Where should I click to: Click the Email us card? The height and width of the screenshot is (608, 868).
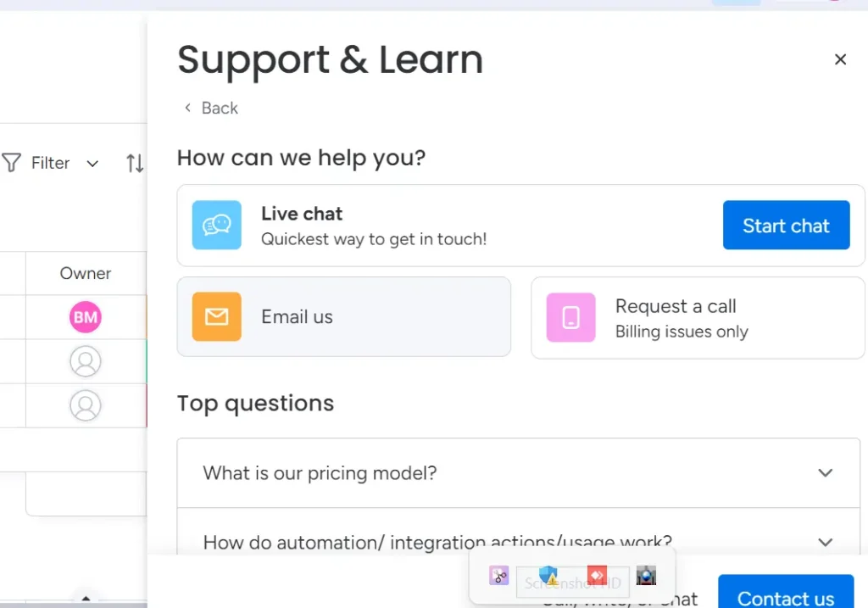[344, 316]
